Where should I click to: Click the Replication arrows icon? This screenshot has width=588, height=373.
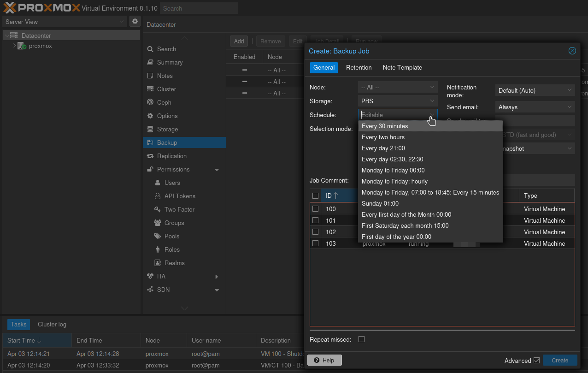pyautogui.click(x=150, y=156)
